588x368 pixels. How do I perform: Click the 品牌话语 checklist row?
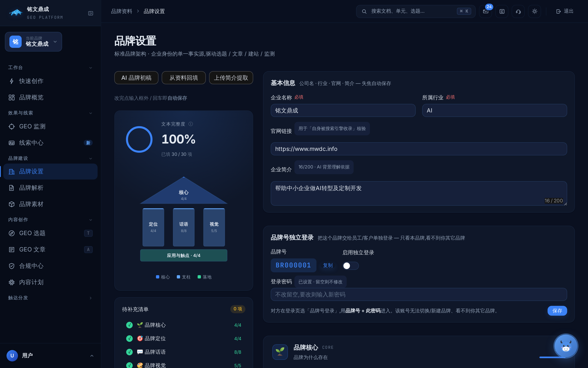pyautogui.click(x=184, y=352)
